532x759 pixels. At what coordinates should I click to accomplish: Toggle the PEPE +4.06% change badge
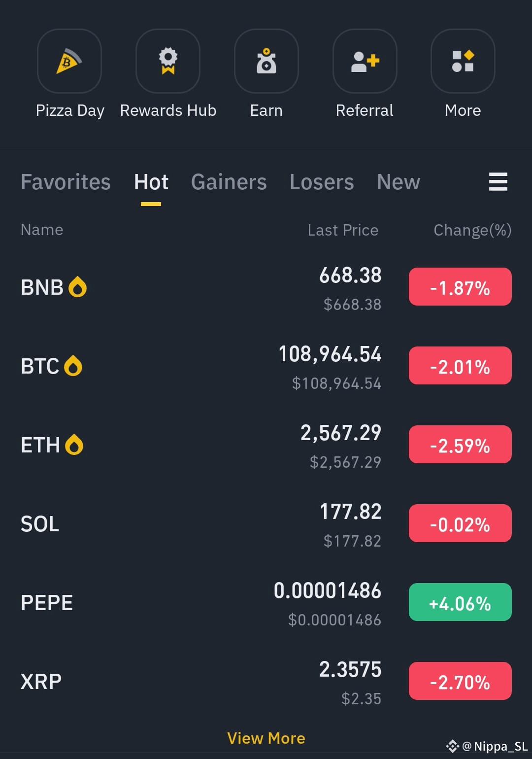[x=460, y=602]
